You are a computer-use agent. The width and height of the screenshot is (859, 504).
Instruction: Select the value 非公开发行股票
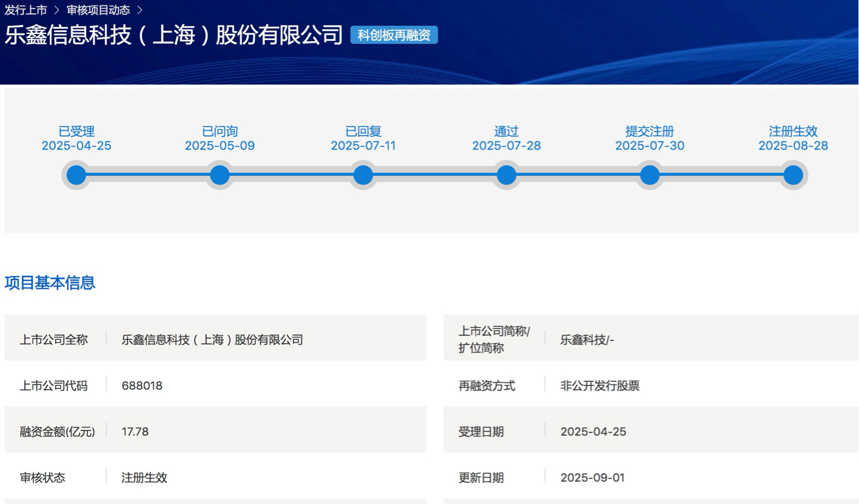600,386
